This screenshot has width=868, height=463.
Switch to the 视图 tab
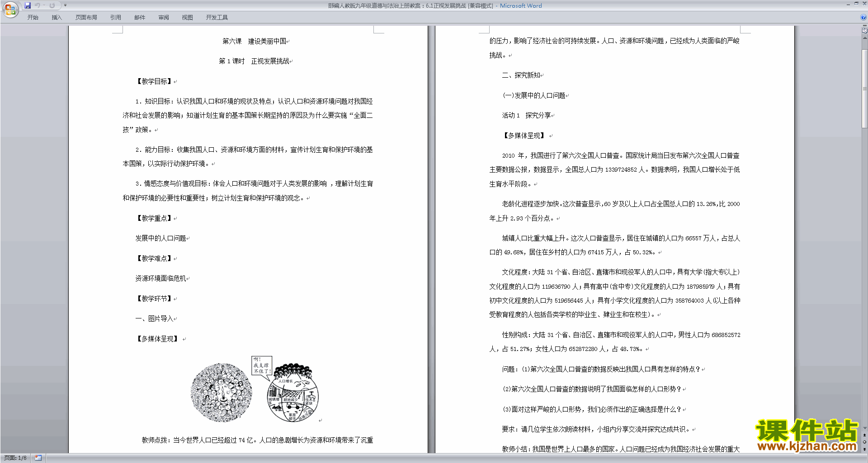coord(187,17)
